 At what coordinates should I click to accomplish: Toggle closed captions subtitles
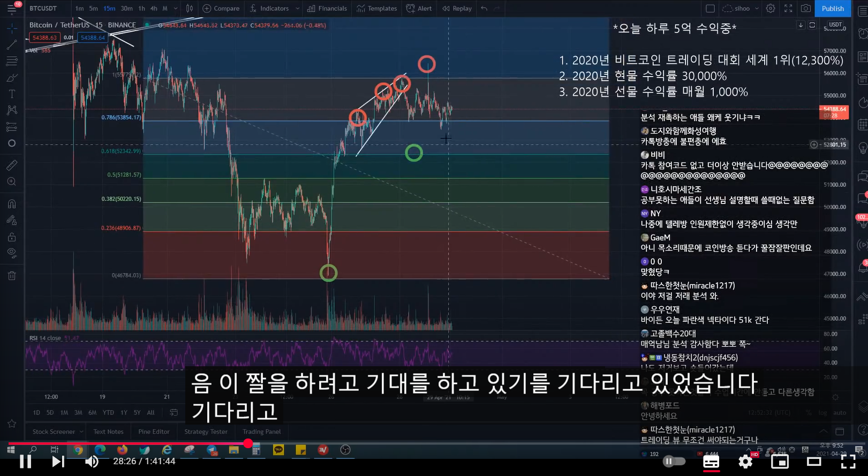pos(711,462)
